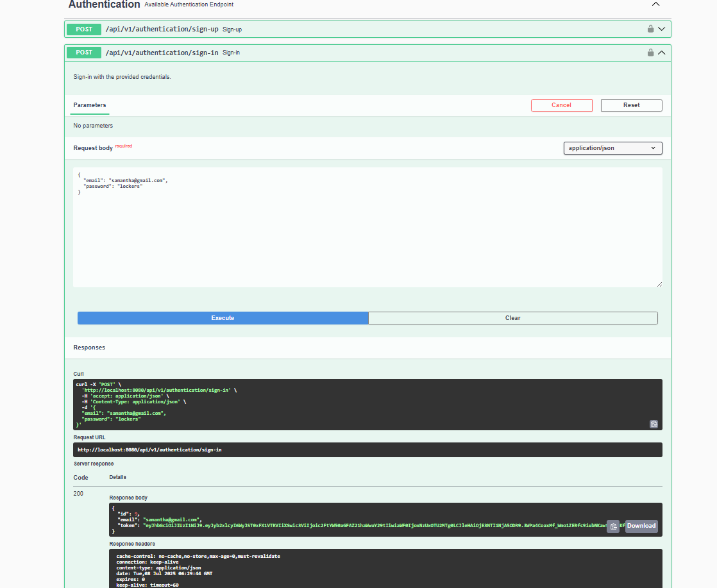This screenshot has width=717, height=588.
Task: Clear the response with Clear button
Action: click(513, 318)
